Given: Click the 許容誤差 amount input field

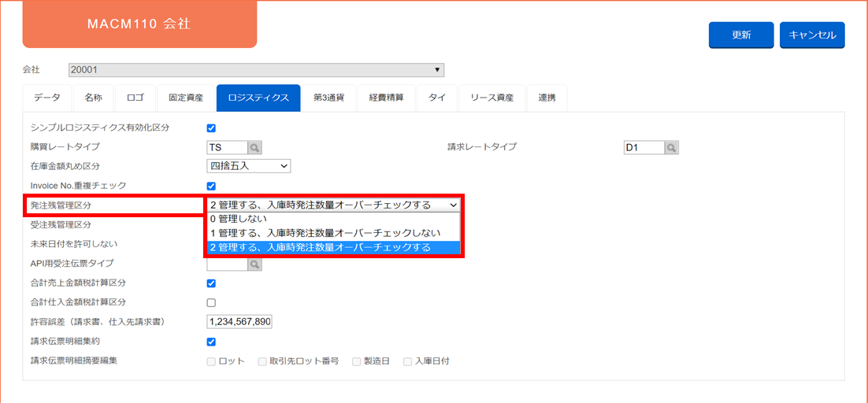Looking at the screenshot, I should (x=239, y=322).
